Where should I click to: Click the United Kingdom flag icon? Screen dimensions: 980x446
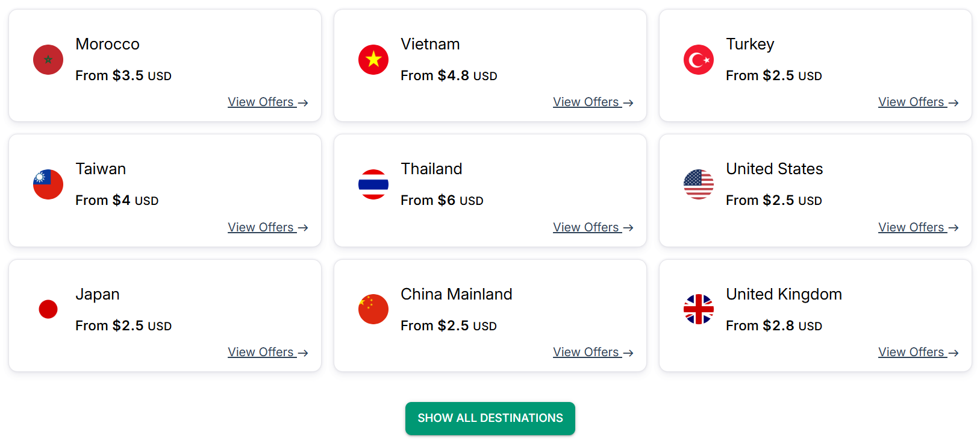click(x=699, y=309)
